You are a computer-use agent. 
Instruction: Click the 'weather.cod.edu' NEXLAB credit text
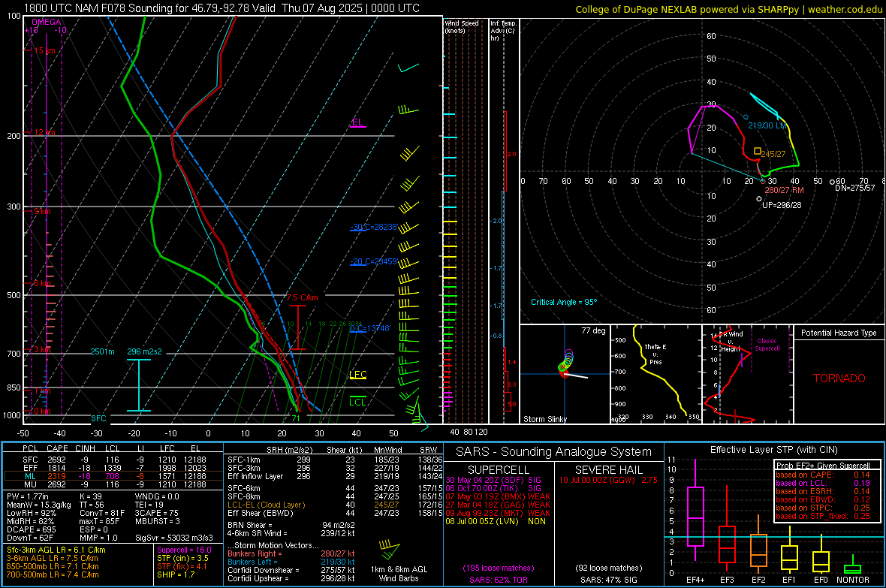tap(845, 9)
